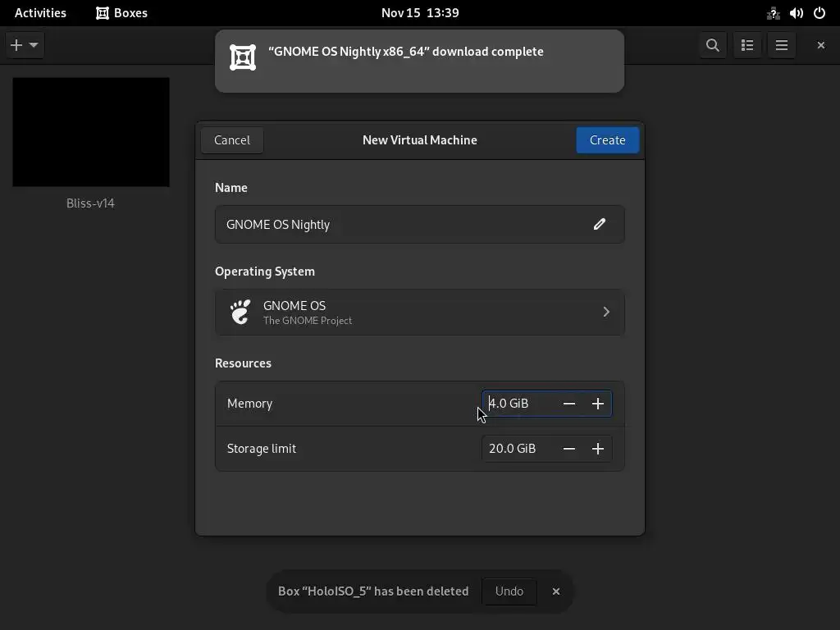This screenshot has height=630, width=840.
Task: Click the Create button
Action: (x=607, y=140)
